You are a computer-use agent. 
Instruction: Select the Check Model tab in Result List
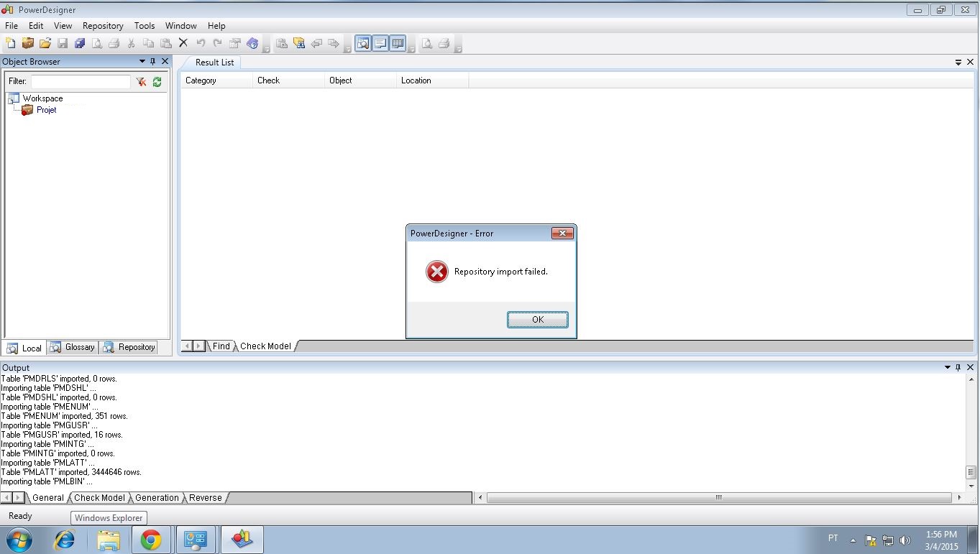click(x=265, y=346)
